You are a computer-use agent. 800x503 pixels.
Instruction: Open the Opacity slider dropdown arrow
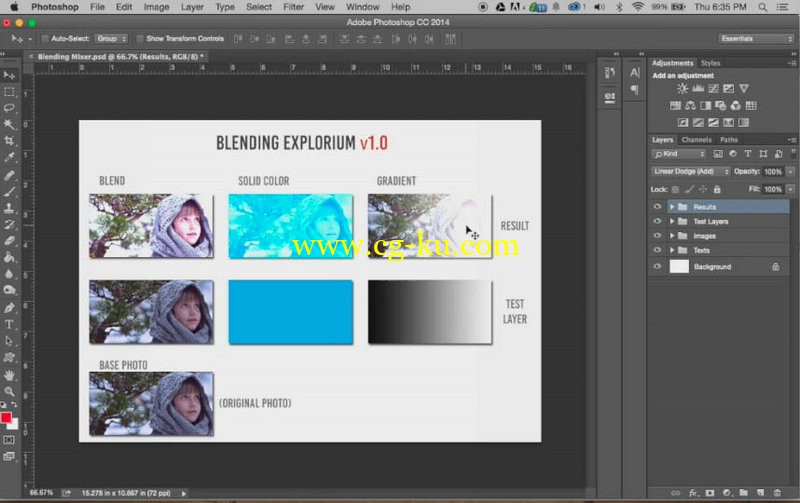pyautogui.click(x=790, y=172)
